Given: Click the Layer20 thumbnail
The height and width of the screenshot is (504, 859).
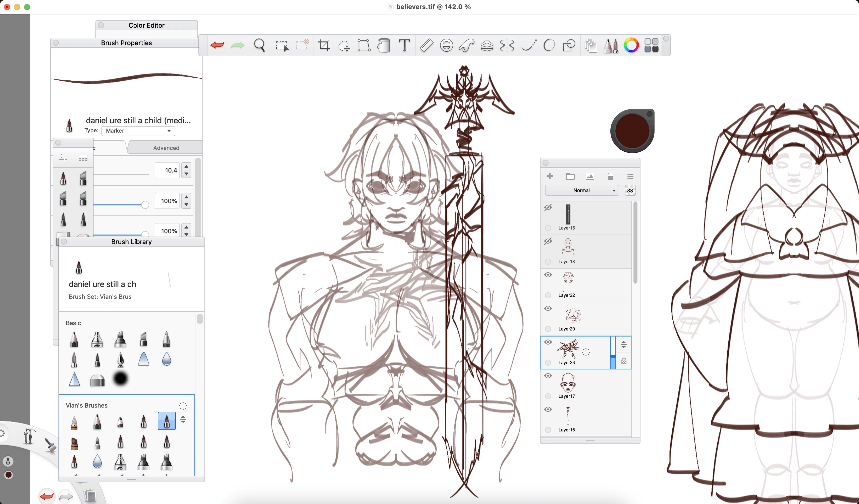Looking at the screenshot, I should (x=573, y=316).
